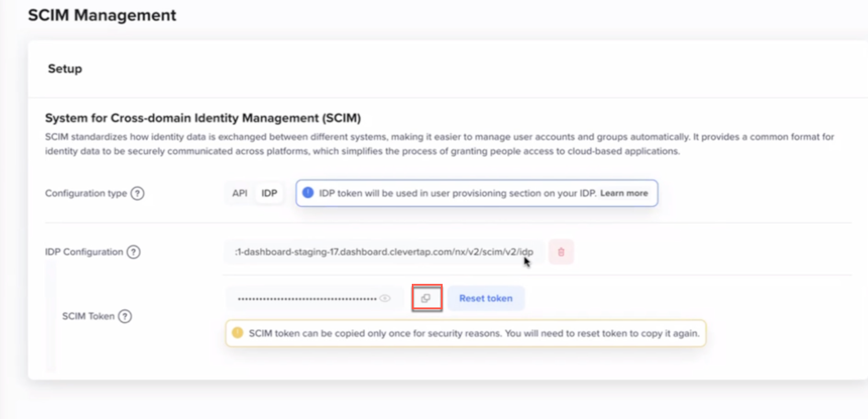Click the blue info icon in the IDP banner
Viewport: 868px width, 419px height.
point(307,193)
